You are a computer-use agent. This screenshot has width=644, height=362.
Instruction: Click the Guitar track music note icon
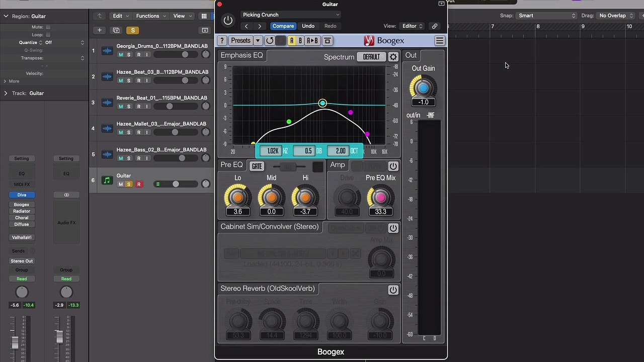click(x=107, y=180)
